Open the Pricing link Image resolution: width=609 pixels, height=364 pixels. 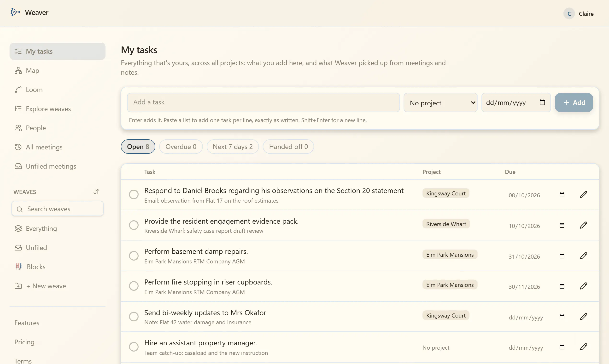[24, 342]
